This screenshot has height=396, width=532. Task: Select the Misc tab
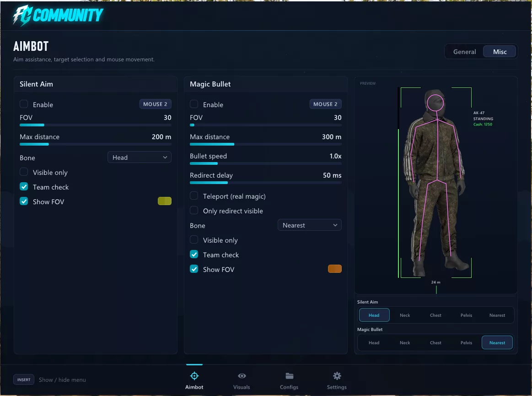pyautogui.click(x=500, y=52)
